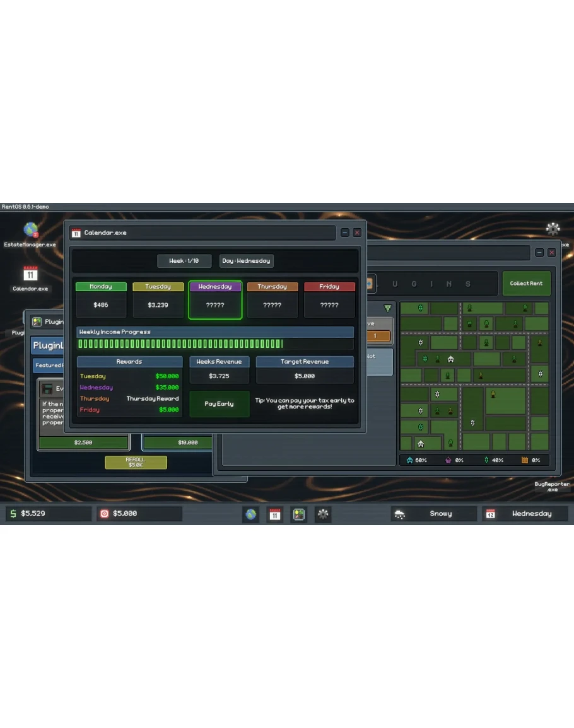Expand the green triangle dropdown arrow
Viewport: 574px width, 728px height.
(387, 308)
